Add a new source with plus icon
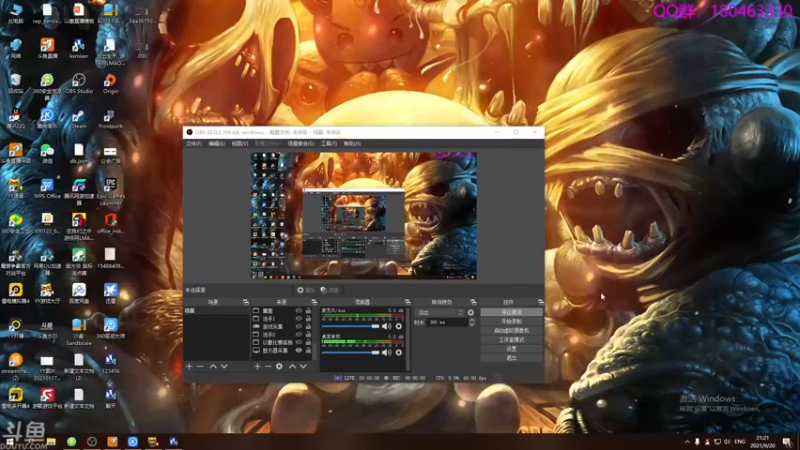Image resolution: width=800 pixels, height=450 pixels. 257,366
